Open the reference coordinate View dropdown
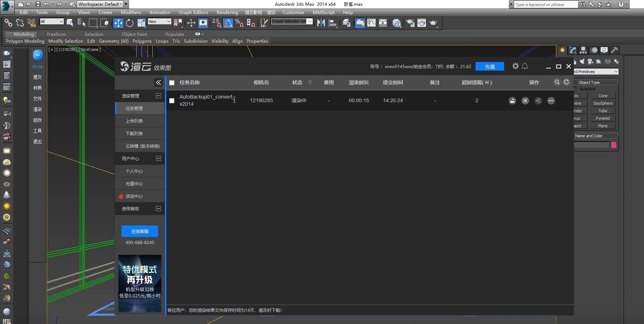644x324 pixels. (159, 22)
